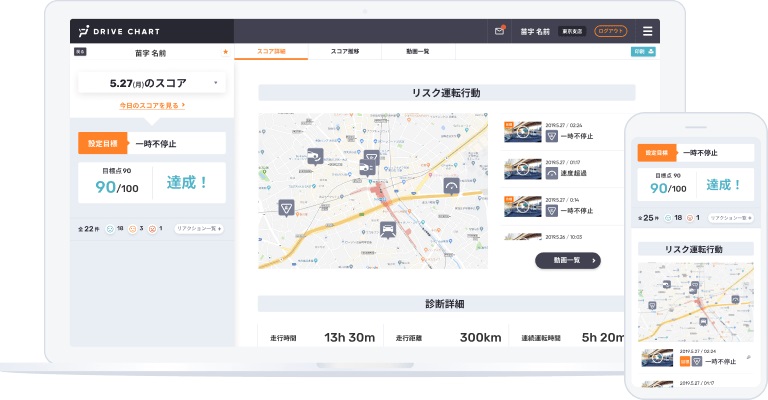
Task: Switch to the スコア詳細 tab
Action: click(x=271, y=51)
